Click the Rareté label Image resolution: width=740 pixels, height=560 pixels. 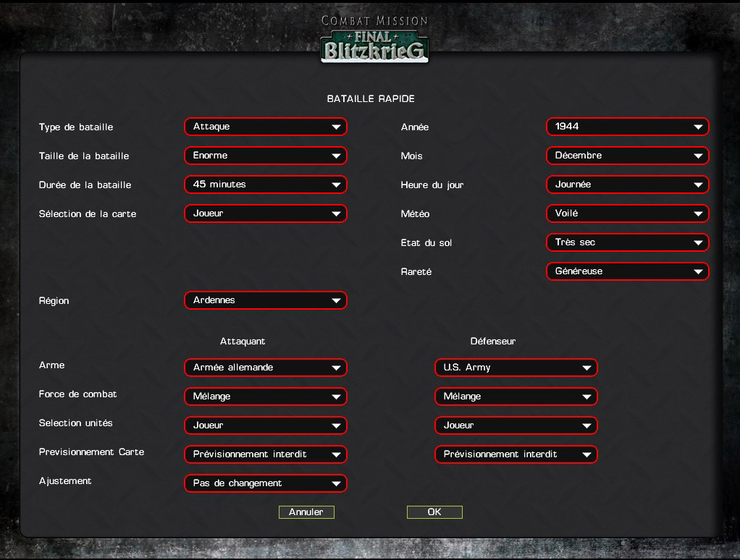[416, 271]
